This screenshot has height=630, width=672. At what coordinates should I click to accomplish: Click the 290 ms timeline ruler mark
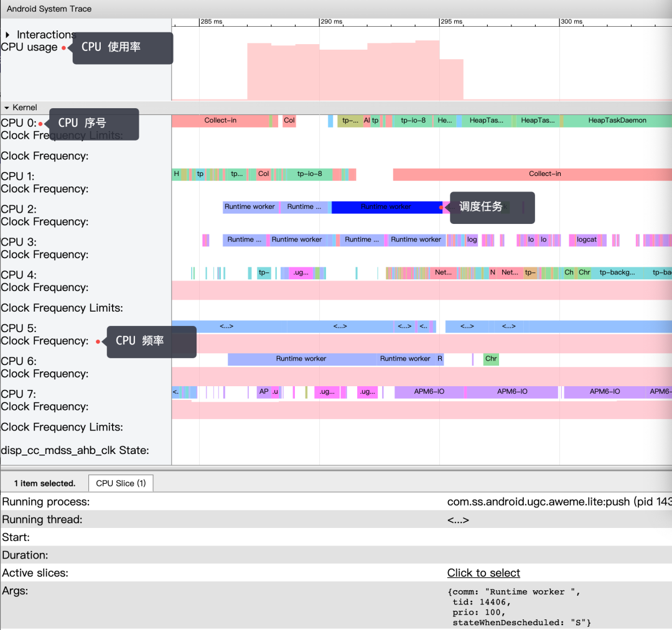tap(331, 22)
